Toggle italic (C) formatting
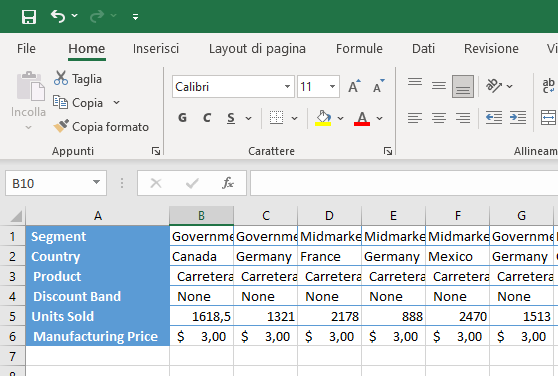 (x=207, y=118)
